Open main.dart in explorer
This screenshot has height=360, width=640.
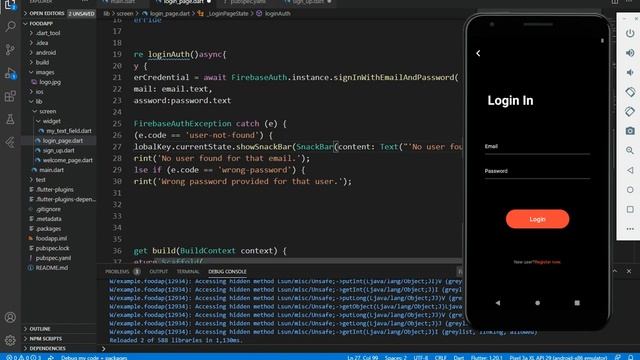click(51, 170)
